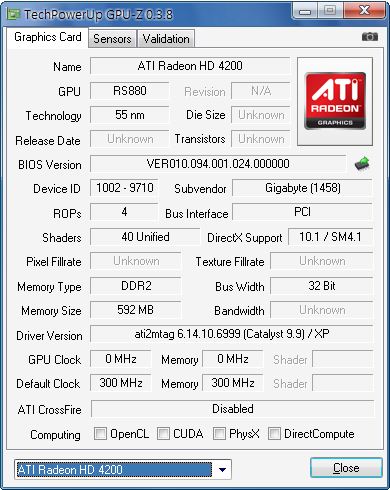Open the graphics card selector dropdown

[x=222, y=470]
